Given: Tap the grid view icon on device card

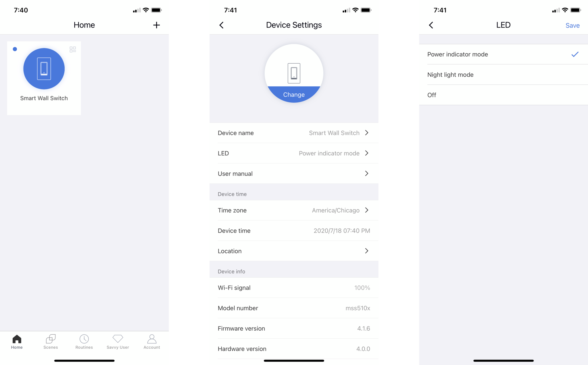Looking at the screenshot, I should tap(72, 50).
